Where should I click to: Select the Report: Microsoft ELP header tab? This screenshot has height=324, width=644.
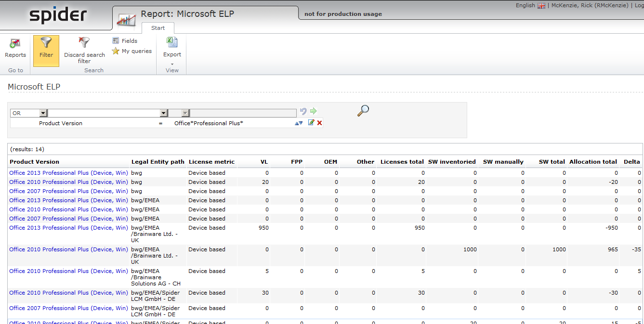pos(187,14)
